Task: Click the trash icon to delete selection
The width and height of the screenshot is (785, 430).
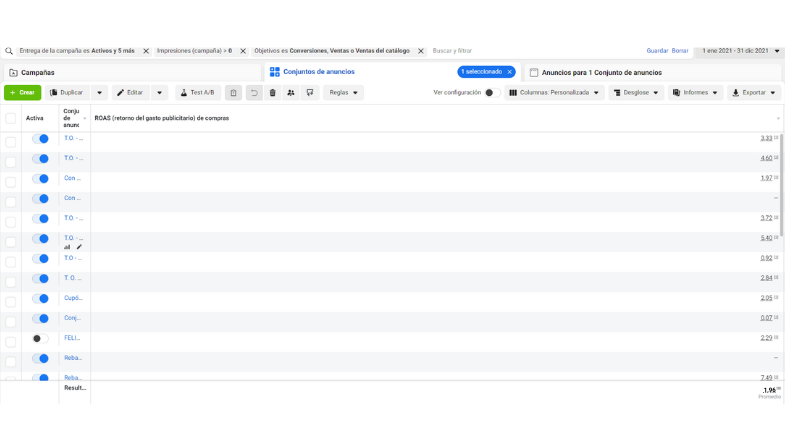Action: click(272, 93)
